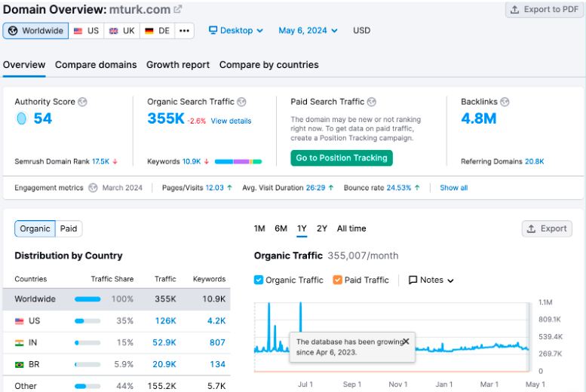Click Semrush Domain Rank 17.5K value
This screenshot has width=586, height=392.
pos(100,161)
